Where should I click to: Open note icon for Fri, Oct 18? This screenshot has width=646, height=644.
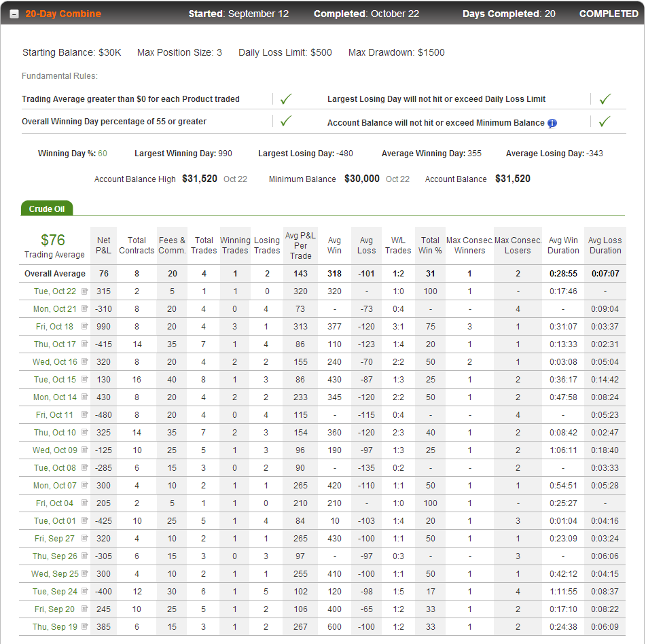84,326
